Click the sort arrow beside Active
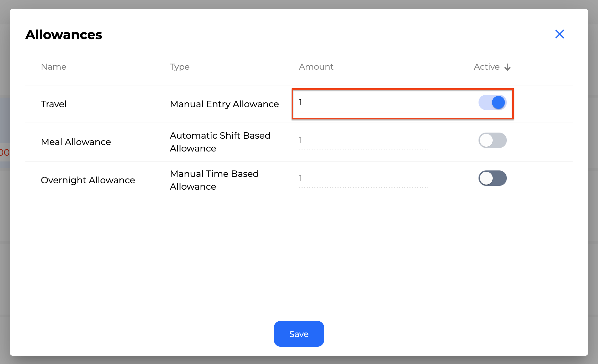598x364 pixels. click(x=507, y=67)
